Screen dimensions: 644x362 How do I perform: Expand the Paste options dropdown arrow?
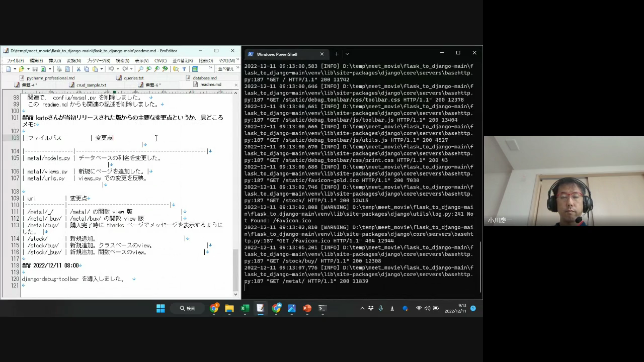101,69
